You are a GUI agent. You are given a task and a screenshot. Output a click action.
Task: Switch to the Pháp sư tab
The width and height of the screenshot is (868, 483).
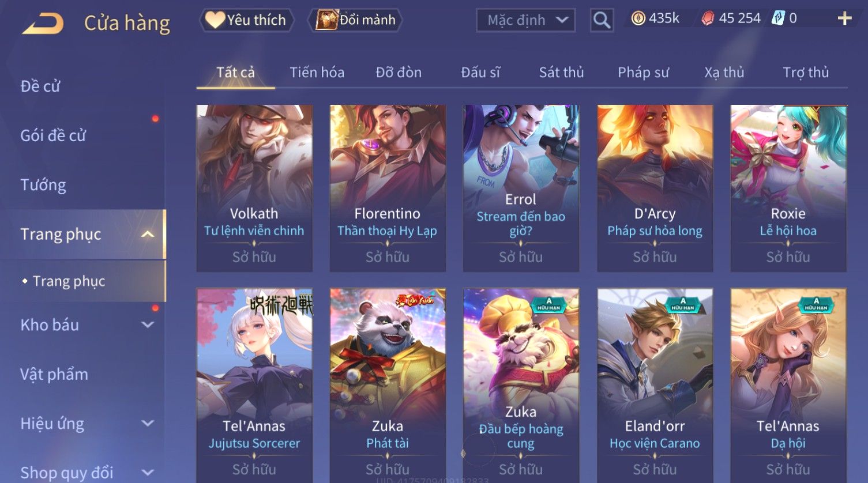click(x=643, y=73)
